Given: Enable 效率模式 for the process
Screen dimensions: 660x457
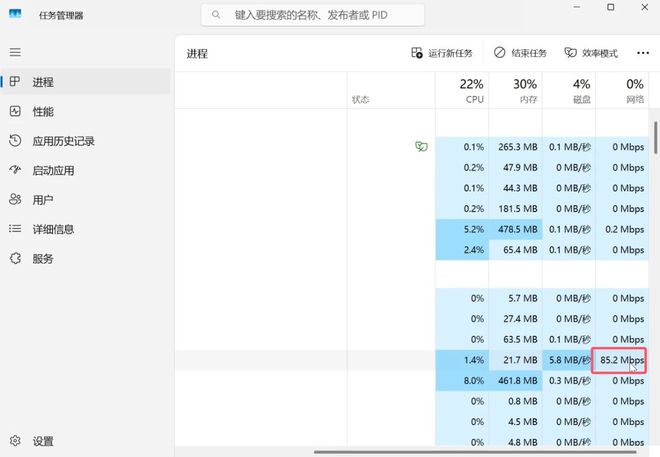Looking at the screenshot, I should (x=591, y=53).
